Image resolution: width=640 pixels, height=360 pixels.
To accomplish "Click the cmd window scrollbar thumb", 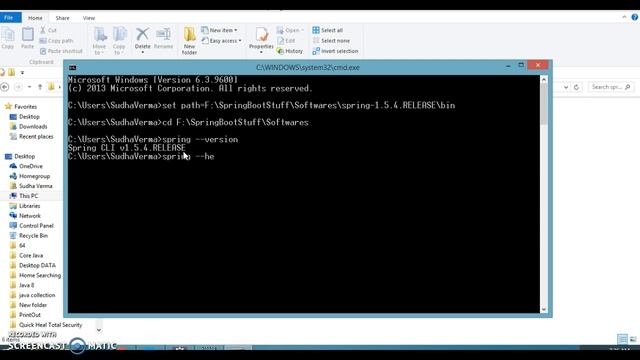I will tap(544, 104).
